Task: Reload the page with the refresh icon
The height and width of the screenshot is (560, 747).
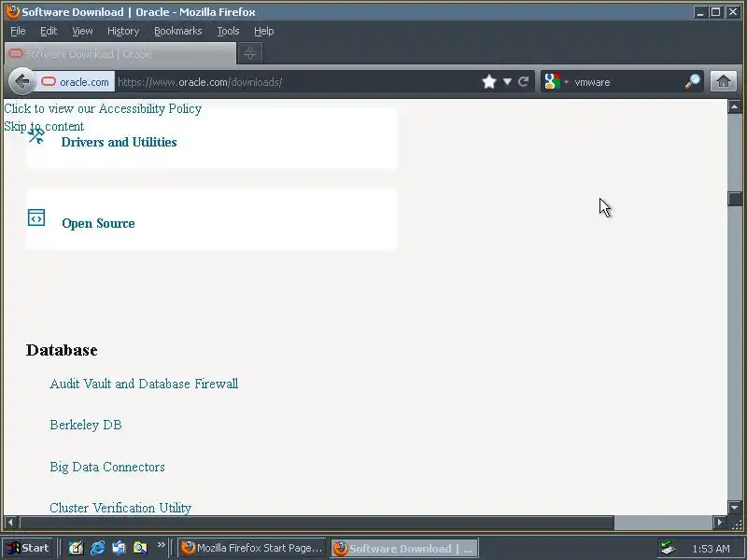Action: click(523, 82)
